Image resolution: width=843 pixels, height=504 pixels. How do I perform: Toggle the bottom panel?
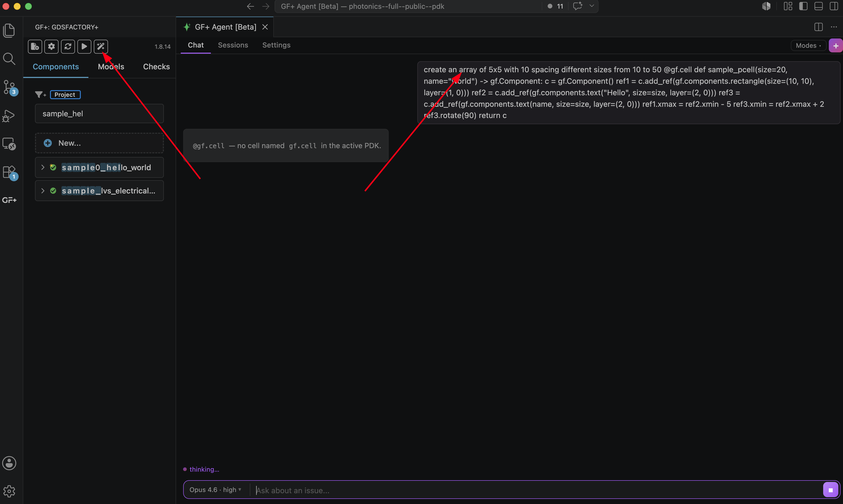click(819, 6)
